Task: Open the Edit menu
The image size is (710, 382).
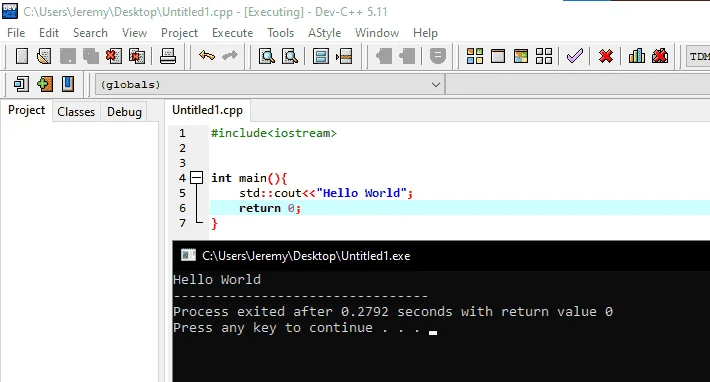Action: pos(49,33)
